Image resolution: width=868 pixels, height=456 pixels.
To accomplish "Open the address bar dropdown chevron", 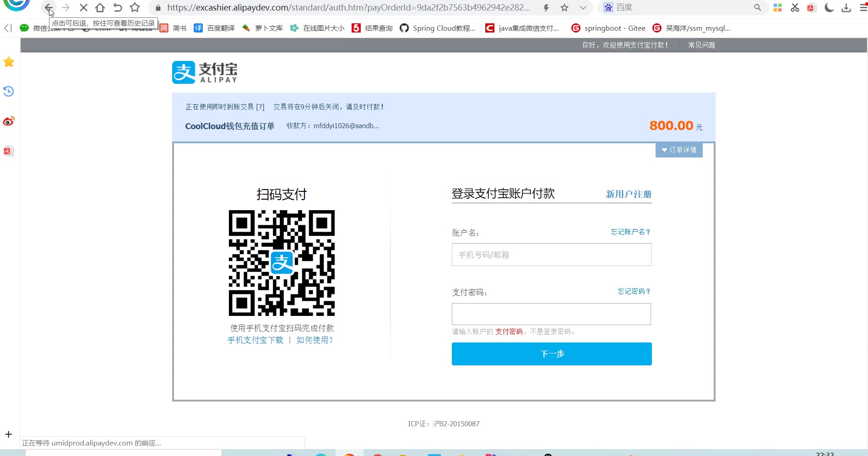I will [x=583, y=8].
